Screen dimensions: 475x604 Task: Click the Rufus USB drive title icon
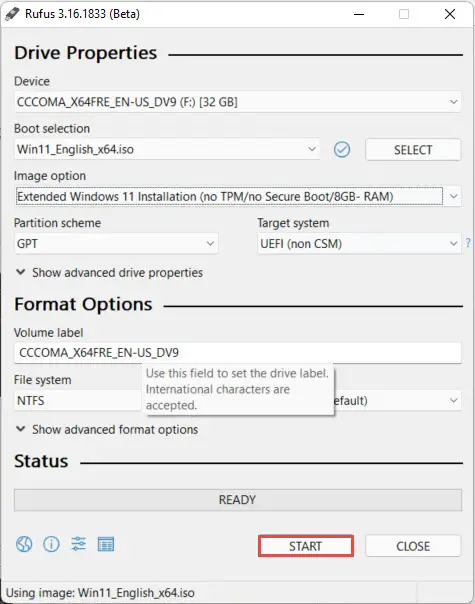(x=12, y=14)
